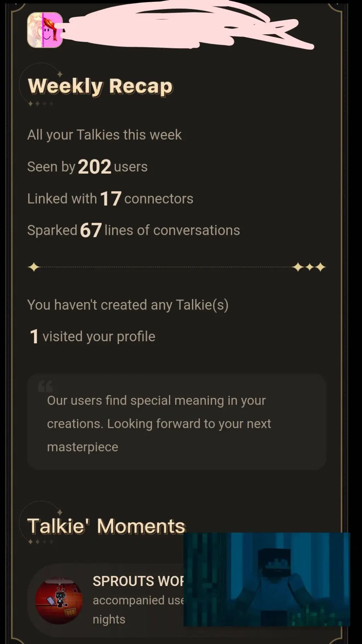The height and width of the screenshot is (644, 362).
Task: Tap the sparkle icon above Weekly Recap
Action: 60,74
